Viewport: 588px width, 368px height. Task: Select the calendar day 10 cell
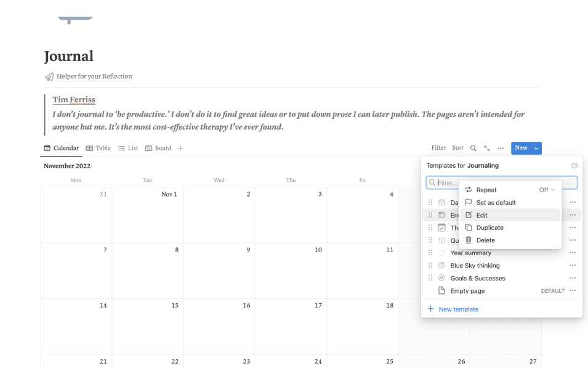coord(291,271)
